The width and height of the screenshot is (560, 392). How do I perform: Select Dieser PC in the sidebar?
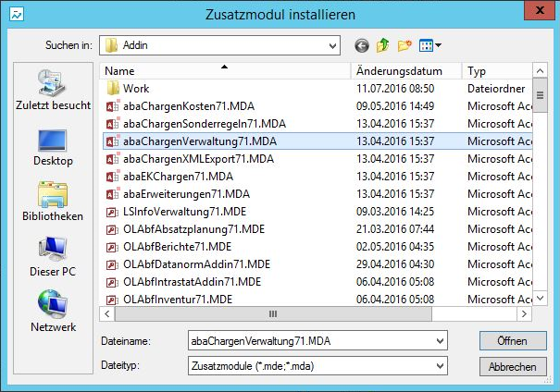tap(52, 257)
